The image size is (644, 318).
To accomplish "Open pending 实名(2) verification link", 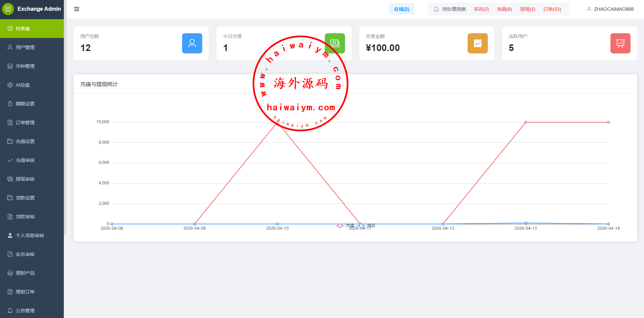I will [x=481, y=9].
